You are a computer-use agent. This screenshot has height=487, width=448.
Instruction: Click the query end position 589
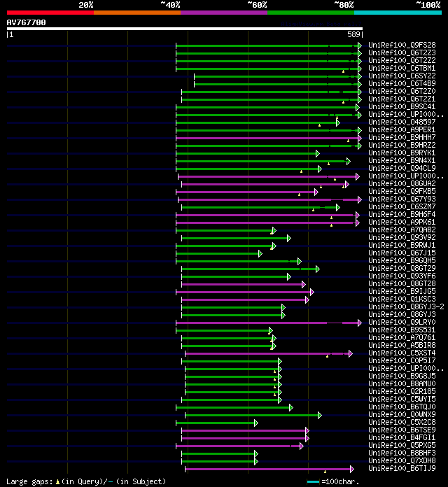[x=354, y=34]
